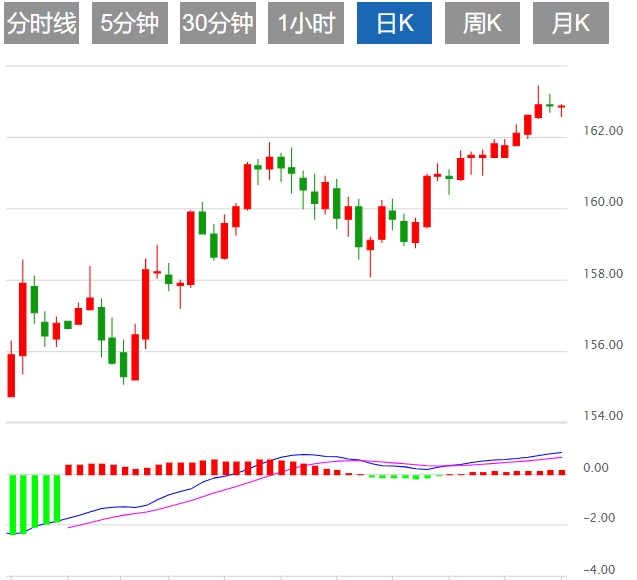Open the 30分钟 interval tab

tap(218, 24)
